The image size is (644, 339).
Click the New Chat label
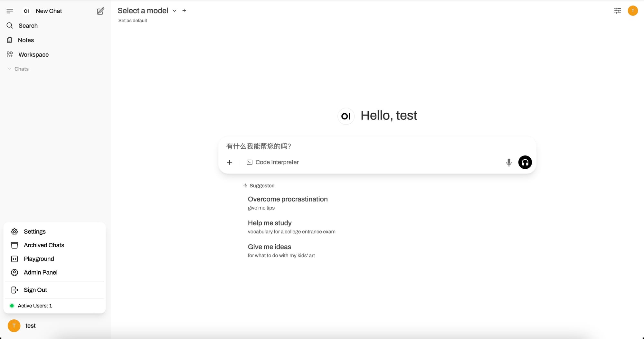point(49,11)
